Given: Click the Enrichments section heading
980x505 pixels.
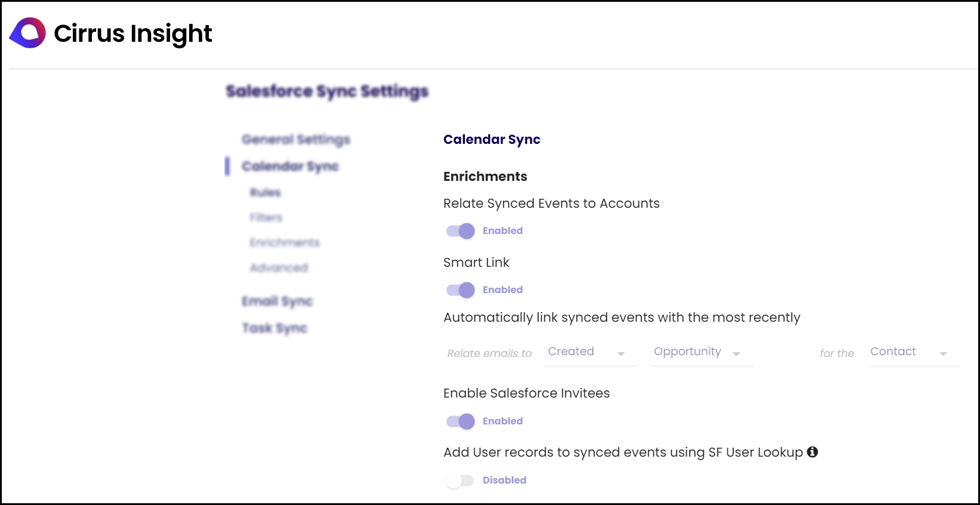Looking at the screenshot, I should click(485, 176).
